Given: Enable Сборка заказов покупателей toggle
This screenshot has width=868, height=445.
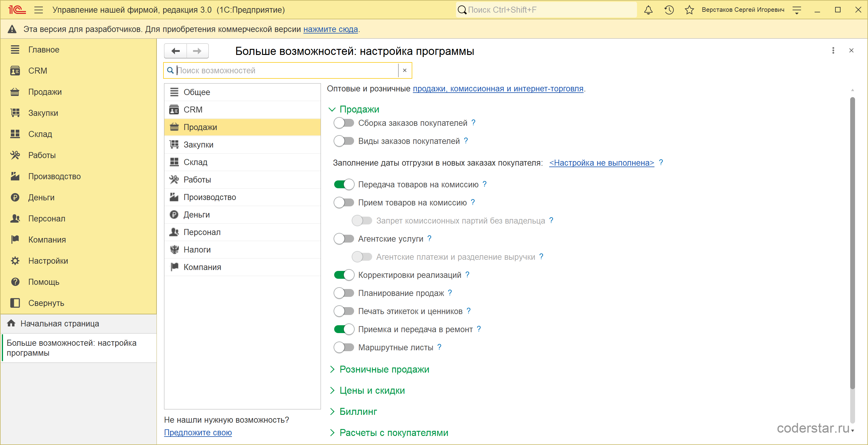Looking at the screenshot, I should (344, 123).
